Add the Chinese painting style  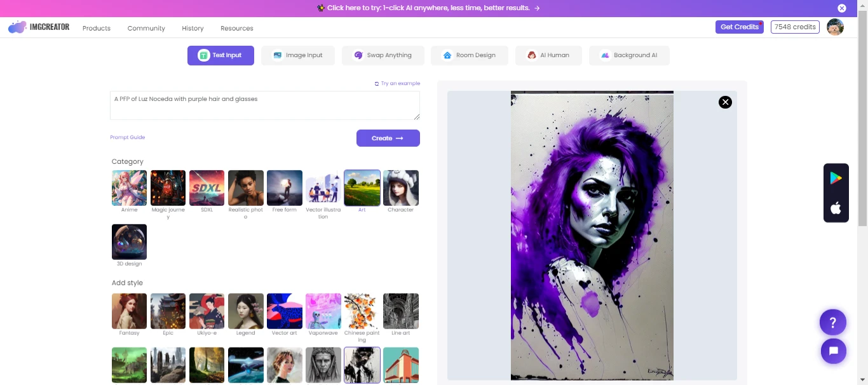coord(362,311)
